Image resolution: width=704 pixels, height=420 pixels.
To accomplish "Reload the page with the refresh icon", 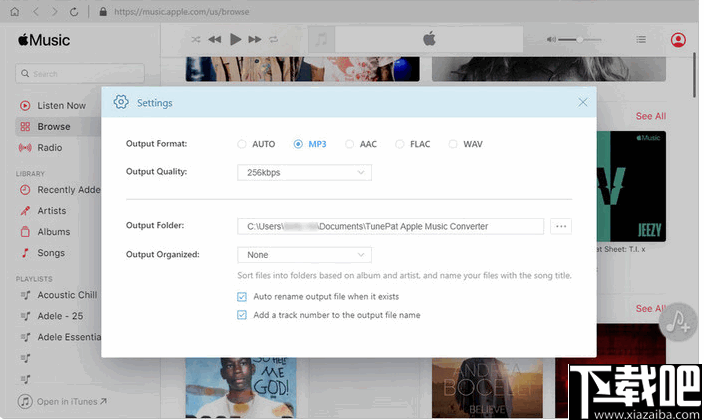I will point(74,12).
